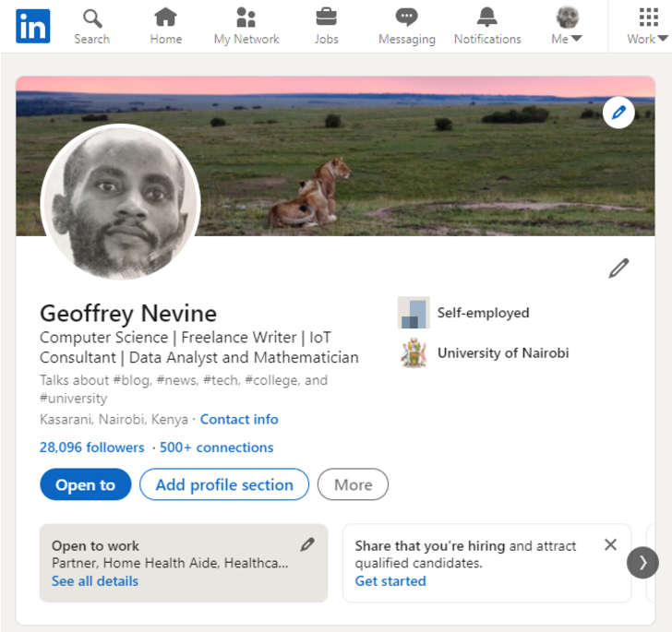Screen dimensions: 672x632
Task: Open the Jobs briefcase icon
Action: point(326,18)
